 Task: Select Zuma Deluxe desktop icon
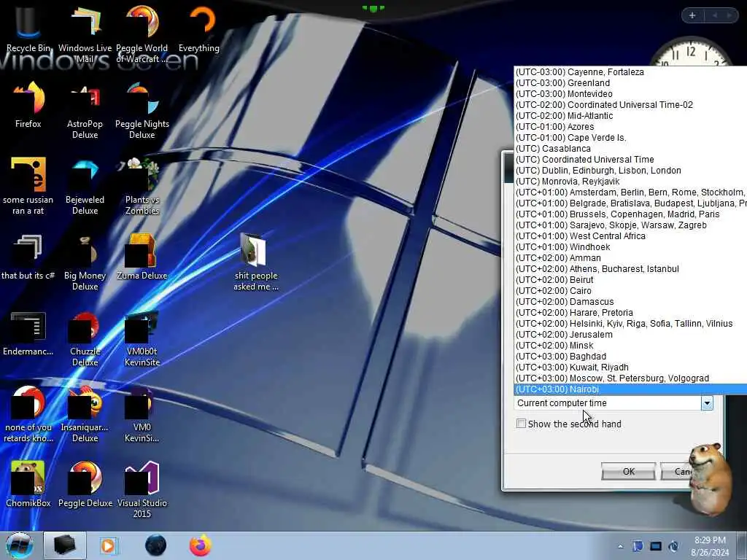coord(142,257)
